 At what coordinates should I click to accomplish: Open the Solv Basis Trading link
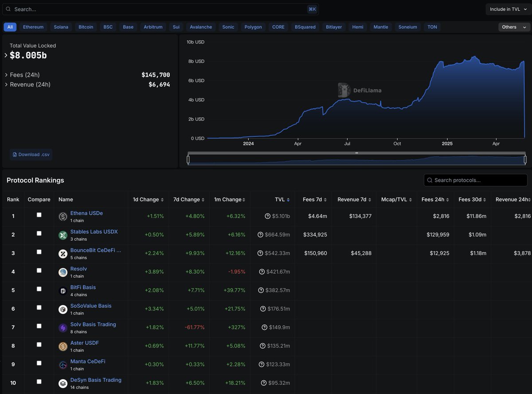click(93, 324)
